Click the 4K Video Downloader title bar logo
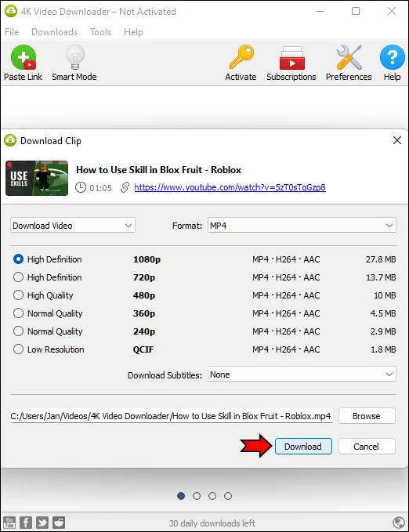409x532 pixels. (11, 11)
